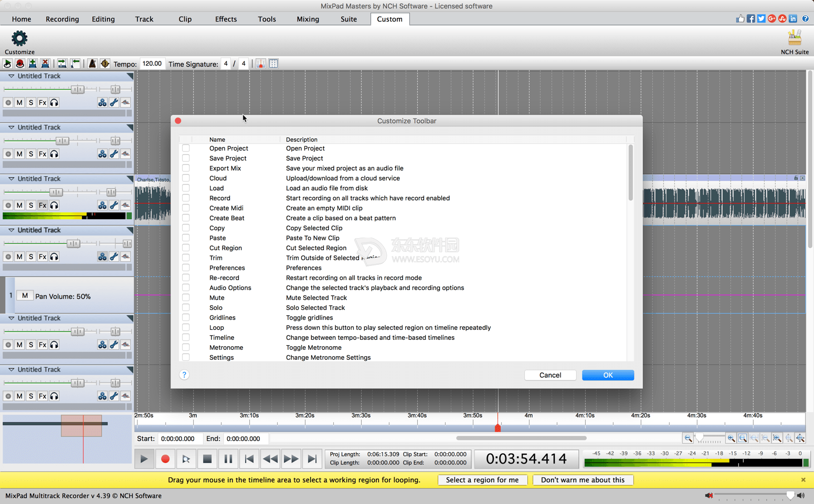
Task: Collapse the sixth Untitled Track triangle
Action: click(11, 370)
